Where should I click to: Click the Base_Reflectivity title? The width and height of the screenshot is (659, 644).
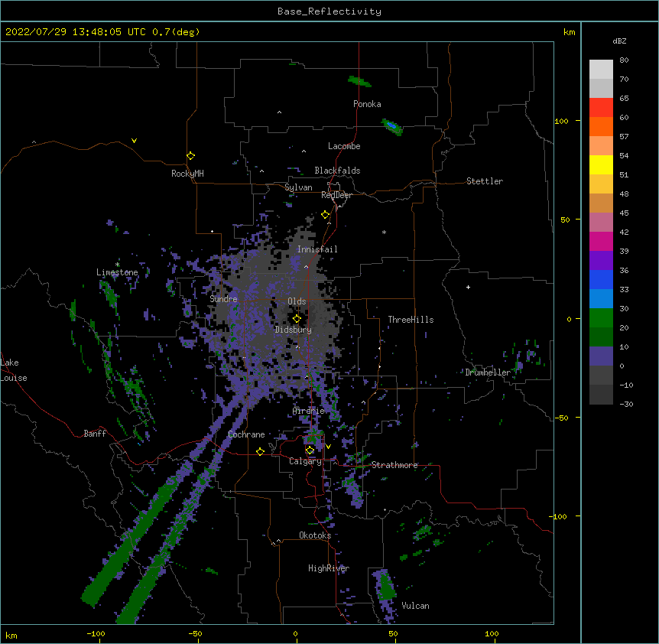329,11
